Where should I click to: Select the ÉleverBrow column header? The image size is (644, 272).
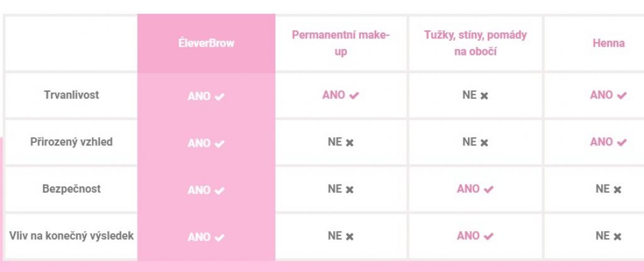click(x=206, y=43)
